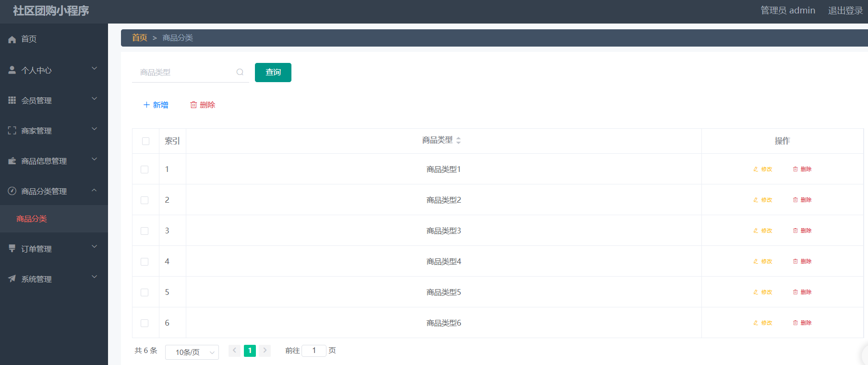
Task: Expand the 会员管理 menu chevron
Action: pos(95,98)
